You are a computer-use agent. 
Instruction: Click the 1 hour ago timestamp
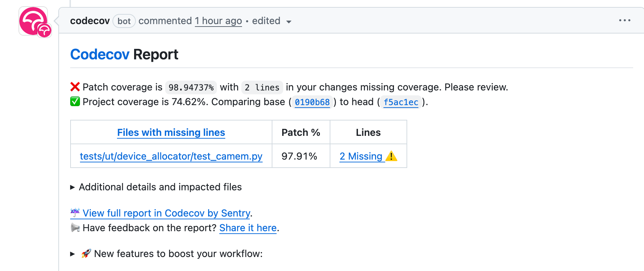point(218,21)
